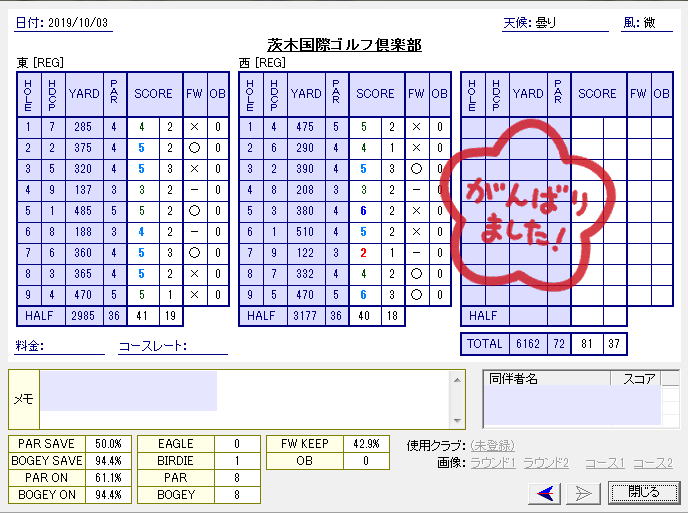Select East hole 1 yardage 285
The height and width of the screenshot is (513, 688).
point(83,127)
